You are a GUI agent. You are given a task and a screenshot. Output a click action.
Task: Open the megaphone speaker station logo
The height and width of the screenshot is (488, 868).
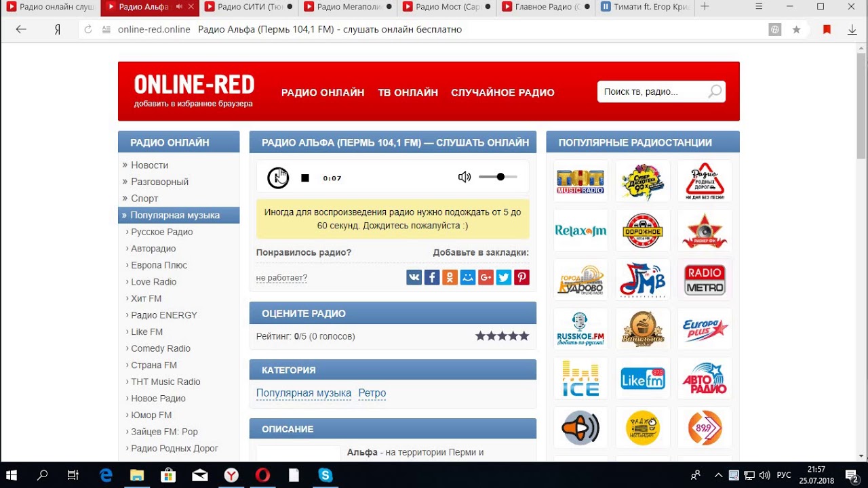point(580,428)
